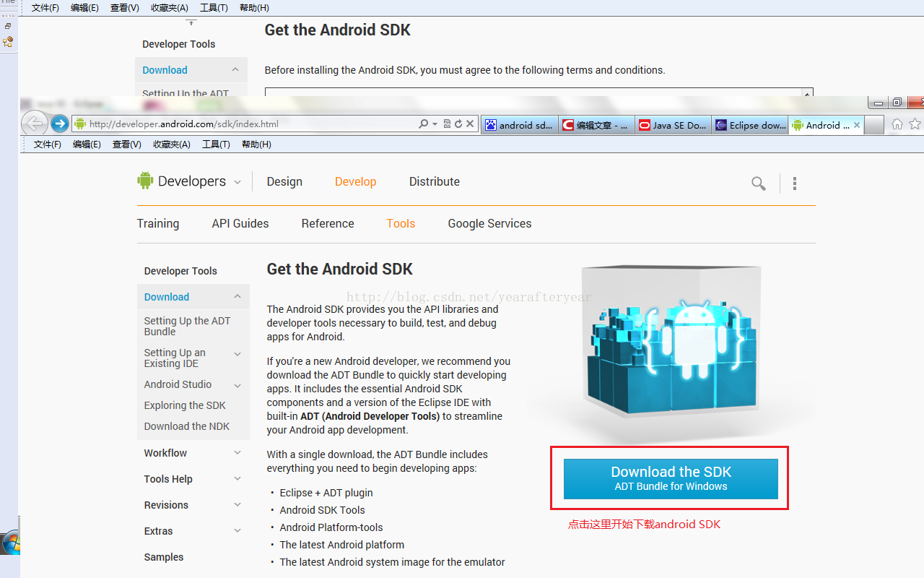Open the 帮助(H) menu in the front window
This screenshot has width=924, height=578.
pyautogui.click(x=256, y=144)
